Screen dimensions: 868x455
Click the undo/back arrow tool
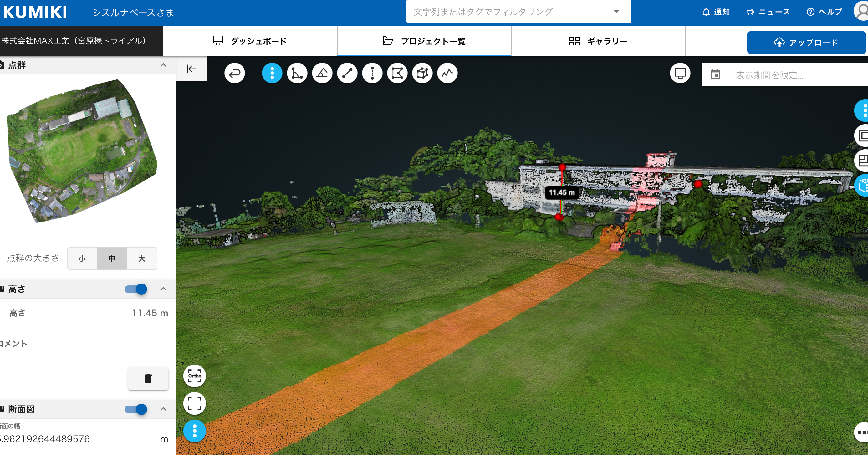pos(234,73)
